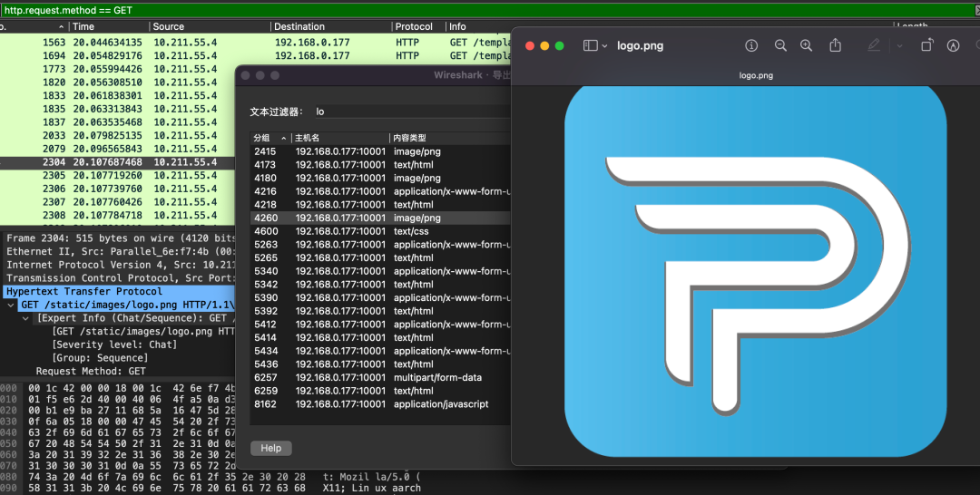980x495 pixels.
Task: Sort export list by 主机名 column
Action: tap(340, 138)
